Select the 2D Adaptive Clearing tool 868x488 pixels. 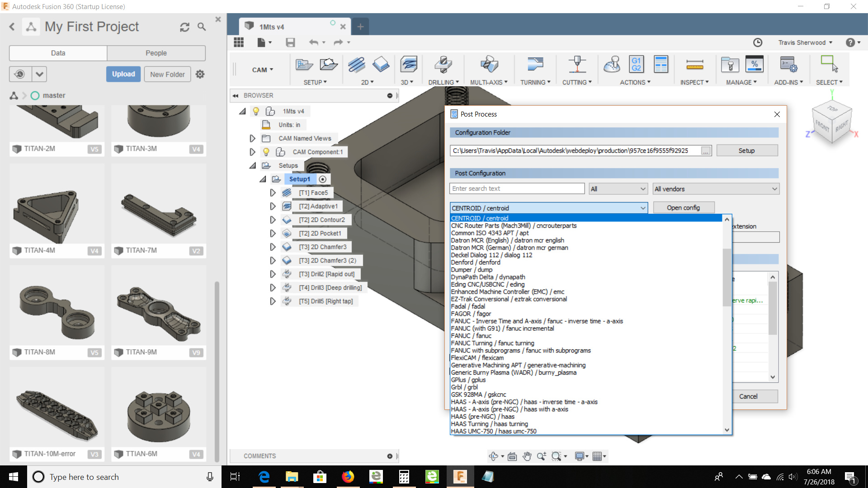click(x=356, y=65)
